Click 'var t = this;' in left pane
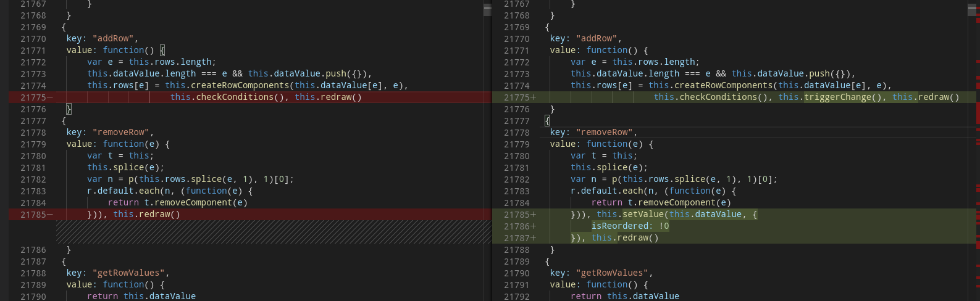The image size is (980, 301). 120,155
